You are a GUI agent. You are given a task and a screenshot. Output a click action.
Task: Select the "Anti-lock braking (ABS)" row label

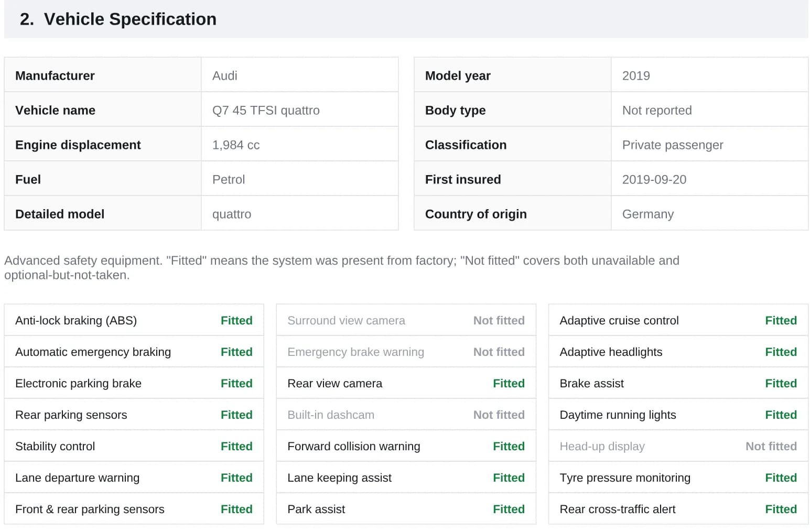coord(76,320)
